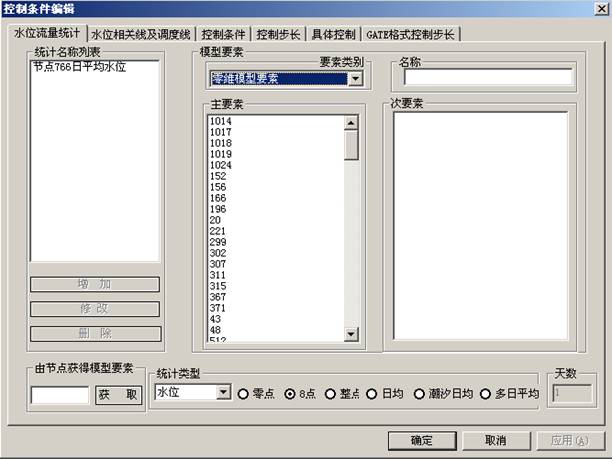Close the 控制条件编辑 dialog window
Screen dimensions: 612x459
pyautogui.click(x=599, y=9)
